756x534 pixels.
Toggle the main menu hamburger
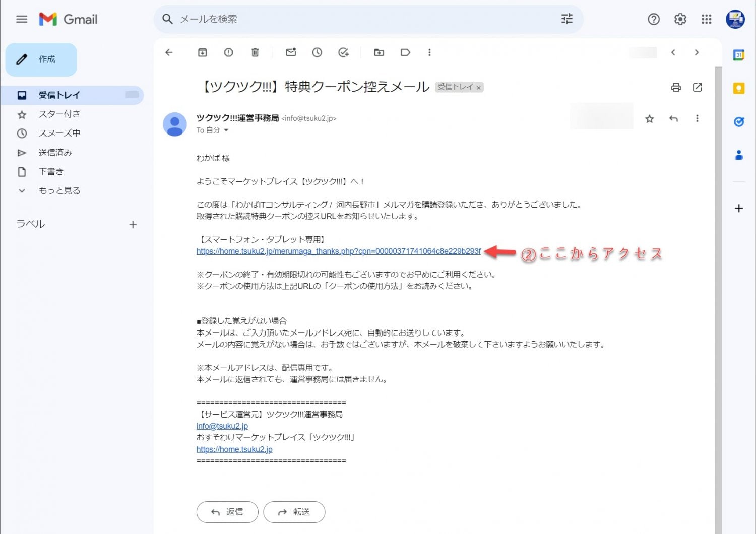(x=22, y=19)
